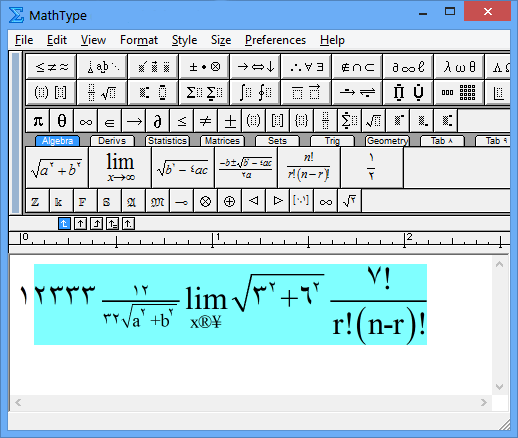Viewport: 518px width, 438px height.
Task: Switch to the Trig tab
Action: pyautogui.click(x=332, y=141)
